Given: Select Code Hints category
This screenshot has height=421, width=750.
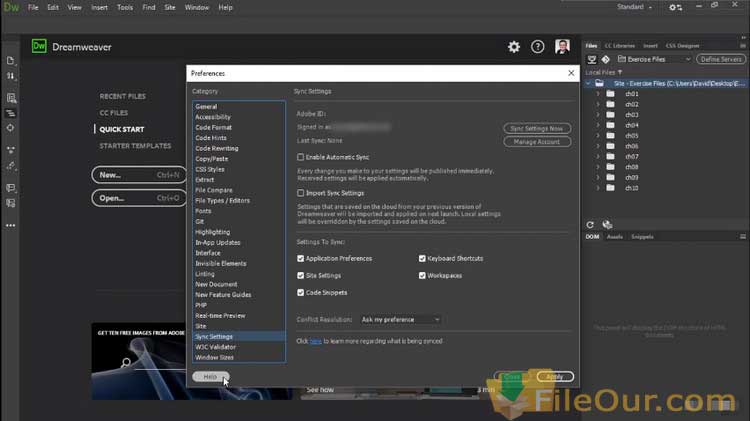Looking at the screenshot, I should tap(211, 138).
